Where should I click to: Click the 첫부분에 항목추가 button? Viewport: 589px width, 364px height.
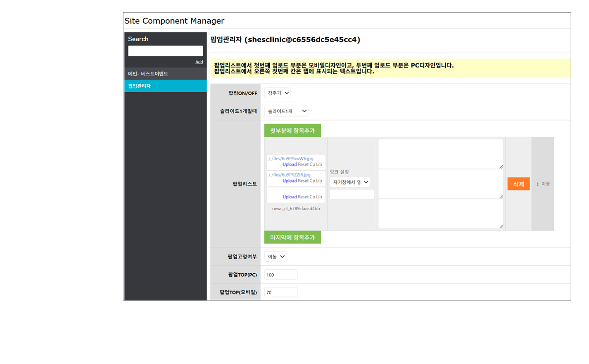point(293,131)
